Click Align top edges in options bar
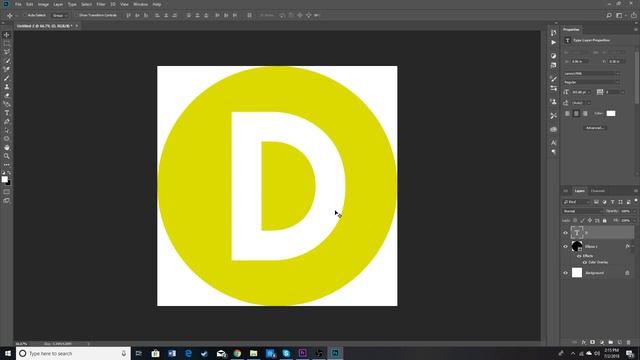 click(128, 15)
